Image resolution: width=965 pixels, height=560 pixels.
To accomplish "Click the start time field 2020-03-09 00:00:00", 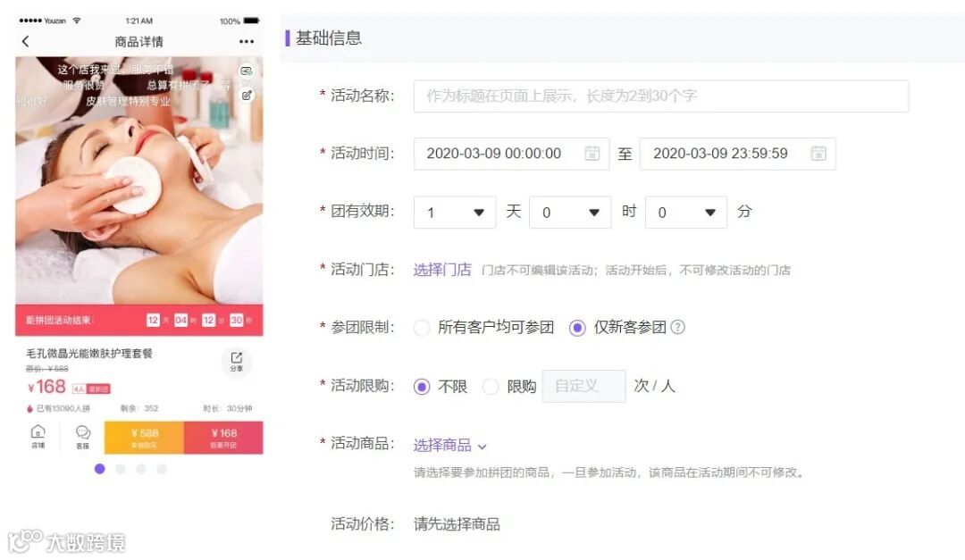I will [x=511, y=154].
